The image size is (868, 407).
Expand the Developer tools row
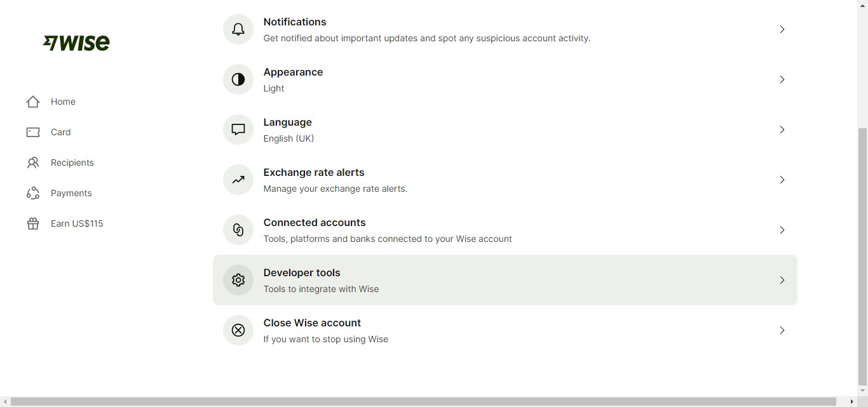pos(782,280)
